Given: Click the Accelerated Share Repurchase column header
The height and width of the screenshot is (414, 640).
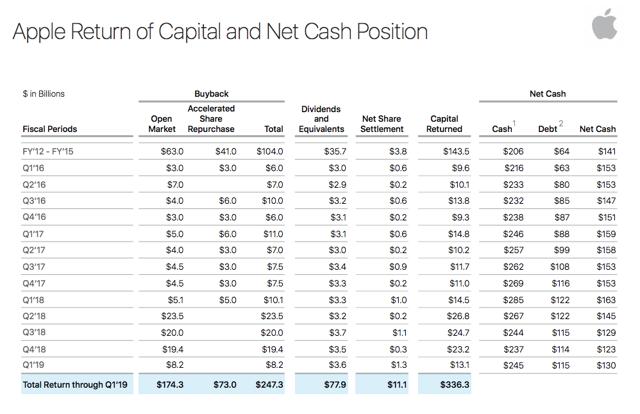Looking at the screenshot, I should tap(212, 118).
